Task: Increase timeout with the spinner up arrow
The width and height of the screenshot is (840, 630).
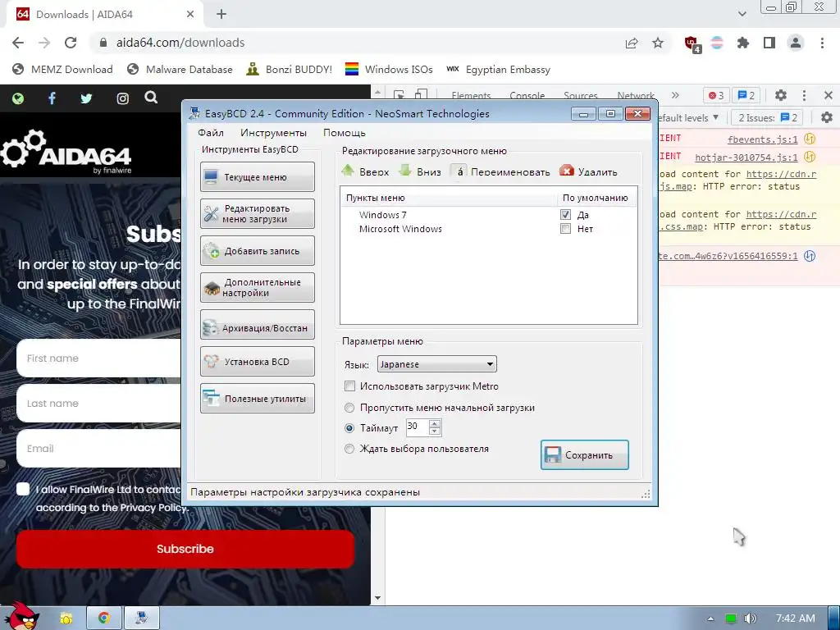Action: [435, 423]
